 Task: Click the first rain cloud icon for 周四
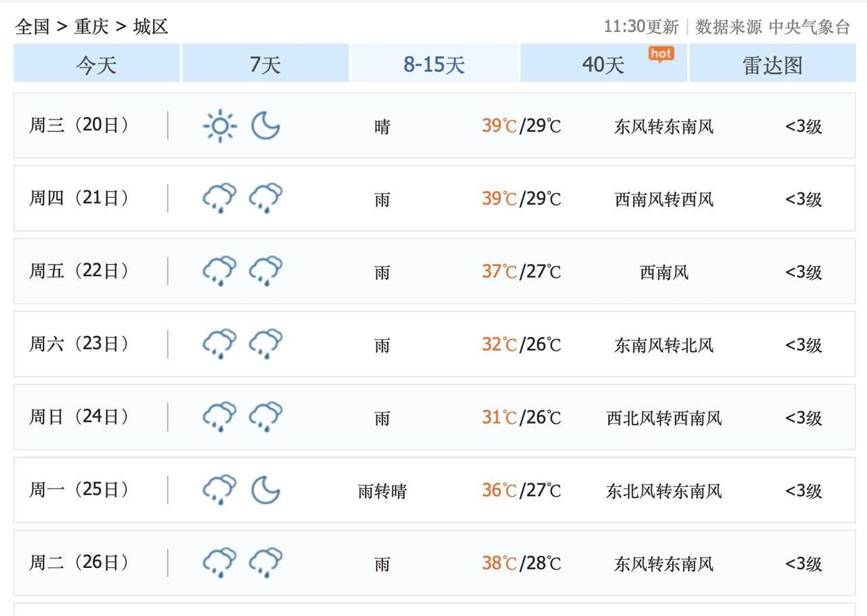pyautogui.click(x=219, y=198)
